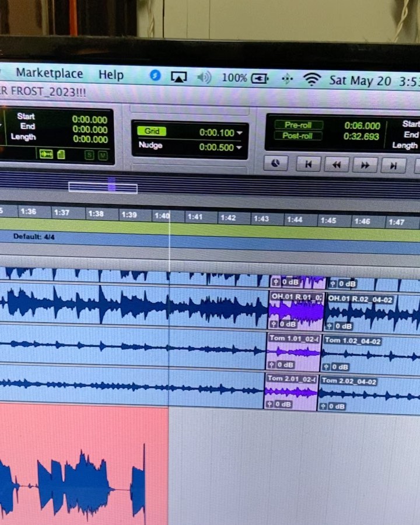Open the AirPlay display menu icon
The width and height of the screenshot is (420, 525).
tap(178, 77)
